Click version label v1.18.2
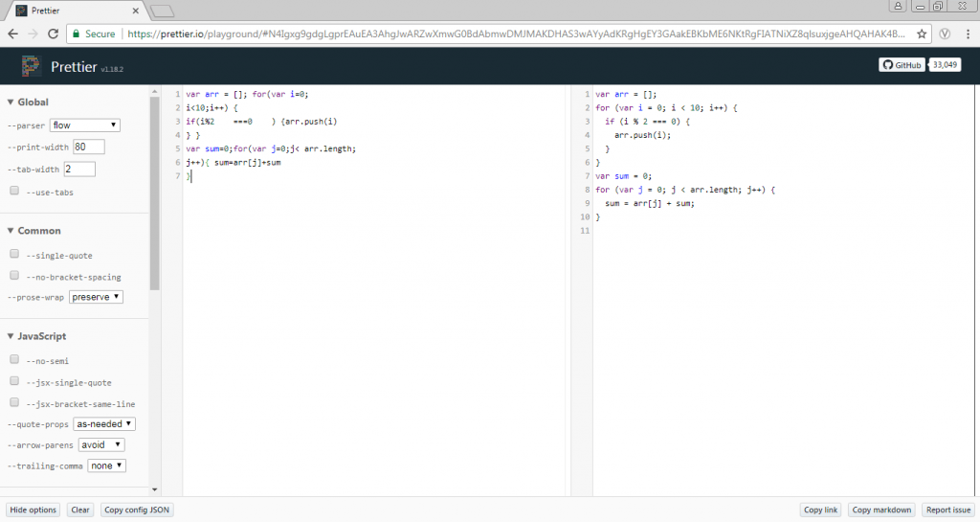 (112, 69)
